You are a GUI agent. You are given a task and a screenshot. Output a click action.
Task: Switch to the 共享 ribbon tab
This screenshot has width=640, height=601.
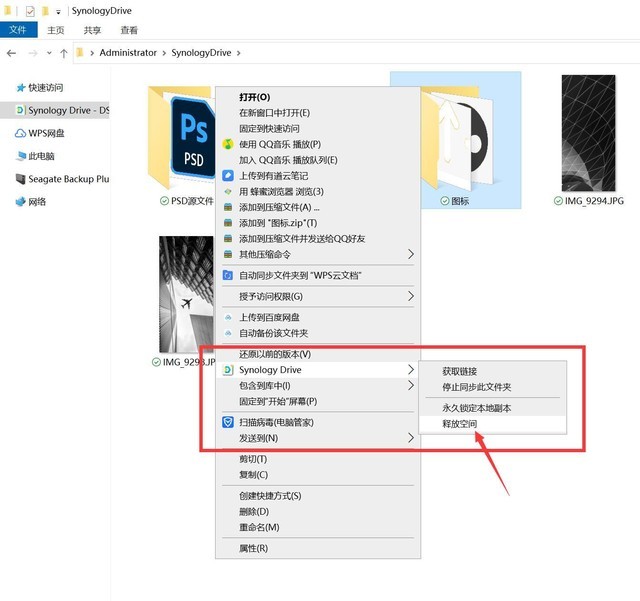point(92,30)
